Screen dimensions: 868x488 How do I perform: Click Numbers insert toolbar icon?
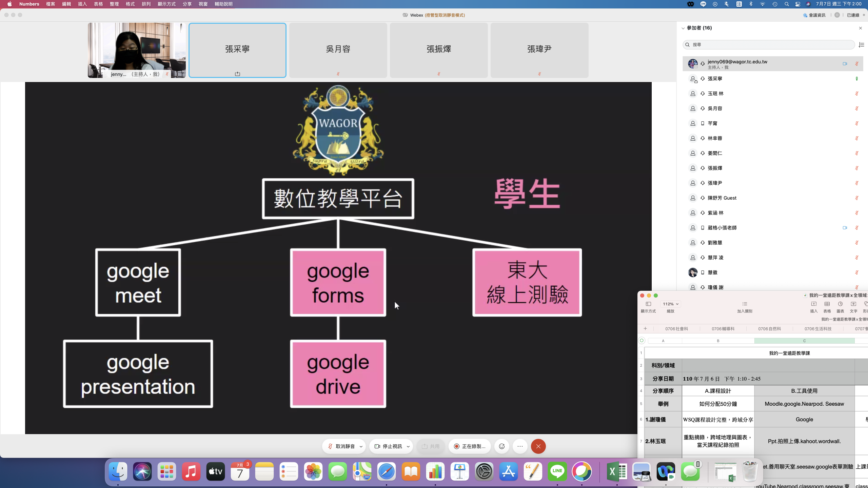814,304
